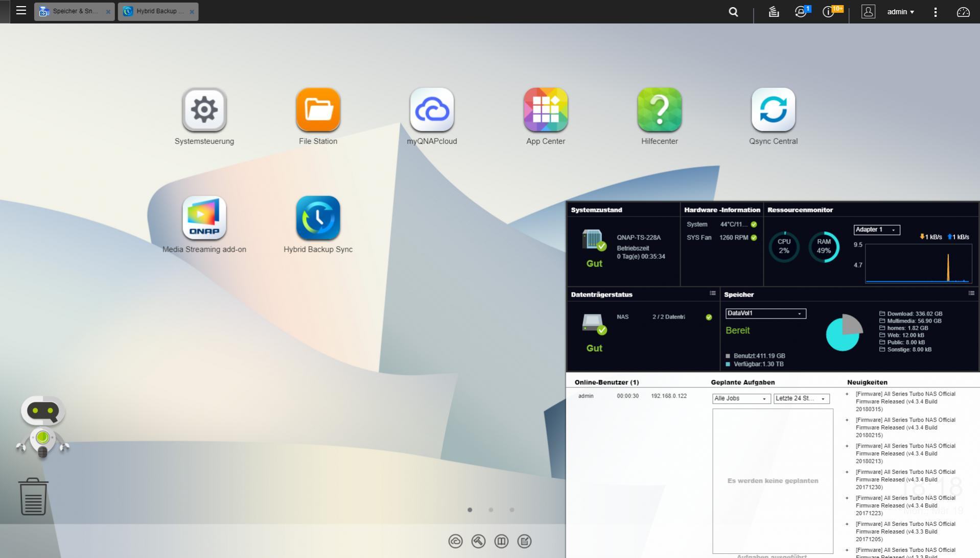Screen dimensions: 980x558
Task: Open background tasks icon in top bar
Action: [x=774, y=11]
